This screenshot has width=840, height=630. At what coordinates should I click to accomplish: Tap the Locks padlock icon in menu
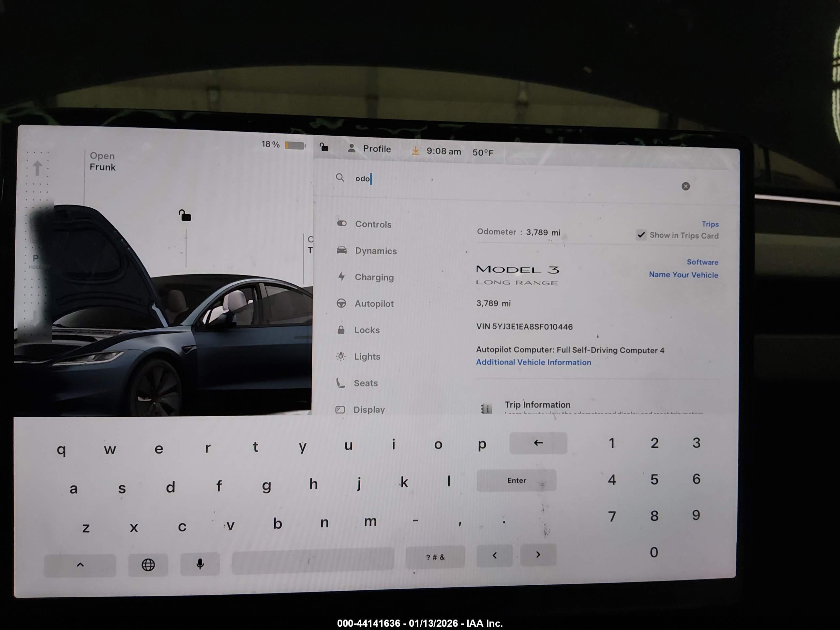[341, 329]
